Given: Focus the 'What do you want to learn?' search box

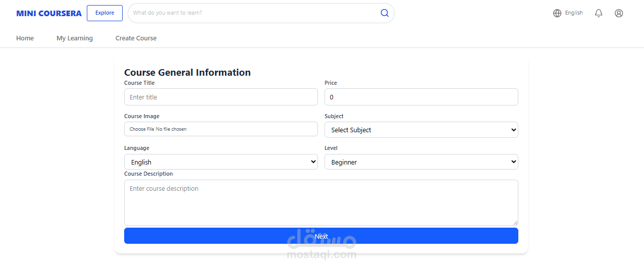Looking at the screenshot, I should (x=261, y=13).
